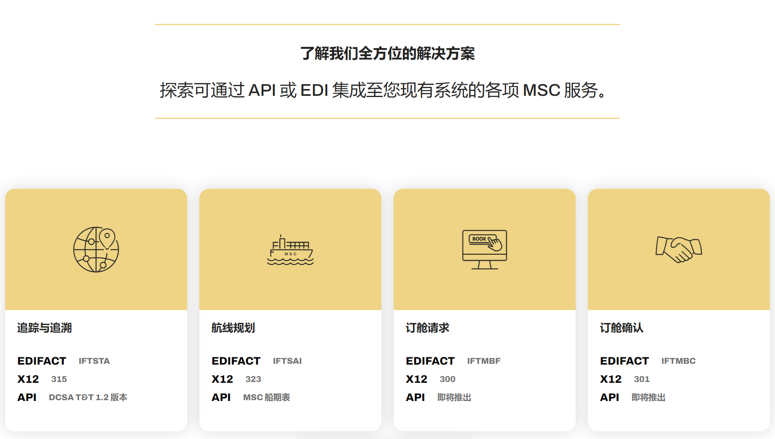
Task: Click the X12 300 entry
Action: pyautogui.click(x=447, y=380)
